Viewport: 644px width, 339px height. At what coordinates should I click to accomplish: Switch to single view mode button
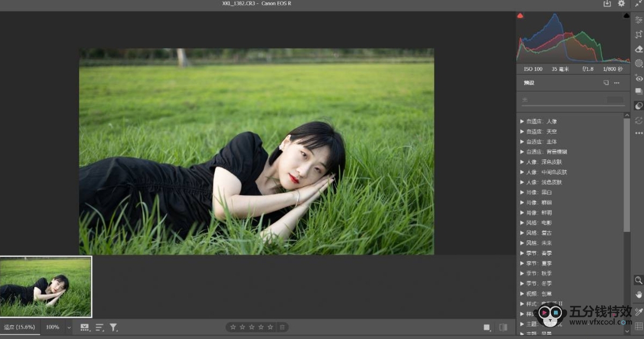pyautogui.click(x=487, y=327)
